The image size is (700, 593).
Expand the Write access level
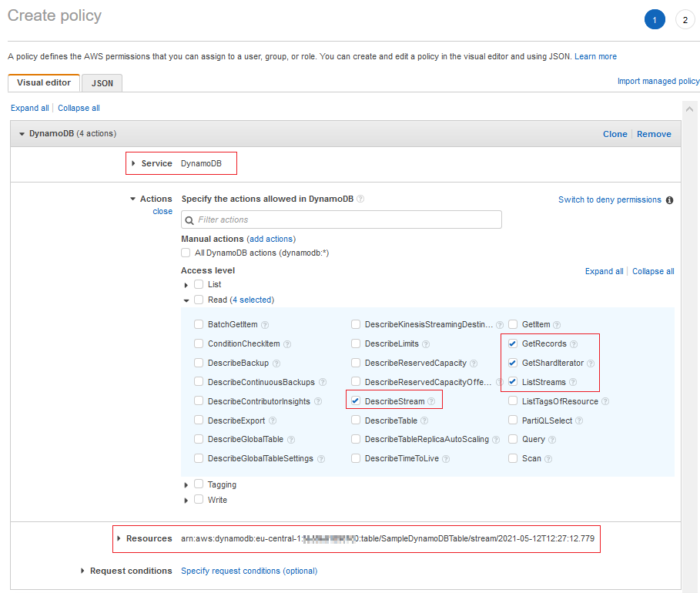(186, 501)
